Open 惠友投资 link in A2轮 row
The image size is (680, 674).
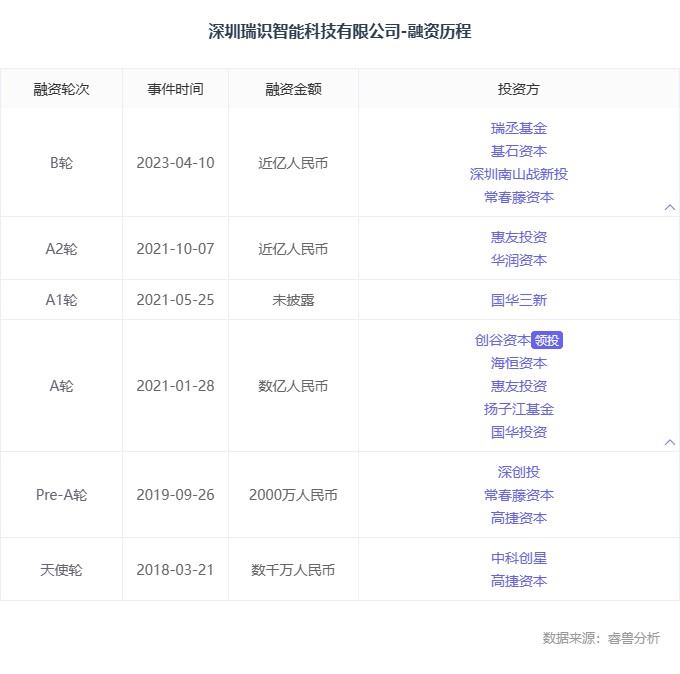(519, 237)
